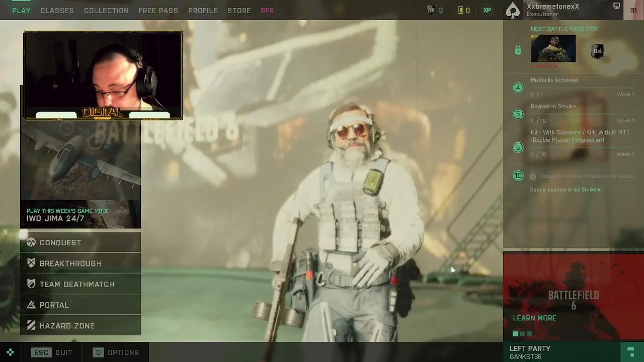This screenshot has height=362, width=644.
Task: Open the COLLECTION tab
Action: coord(106,11)
